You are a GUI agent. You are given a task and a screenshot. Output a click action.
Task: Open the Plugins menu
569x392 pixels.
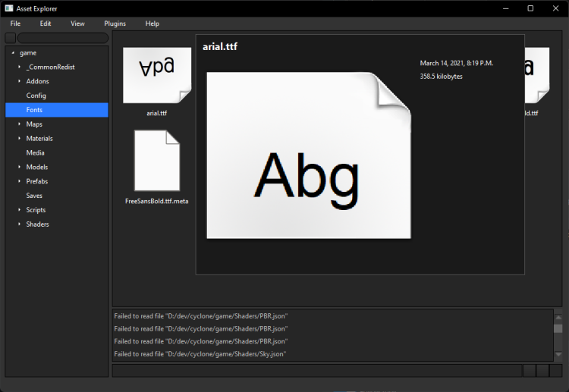point(115,24)
